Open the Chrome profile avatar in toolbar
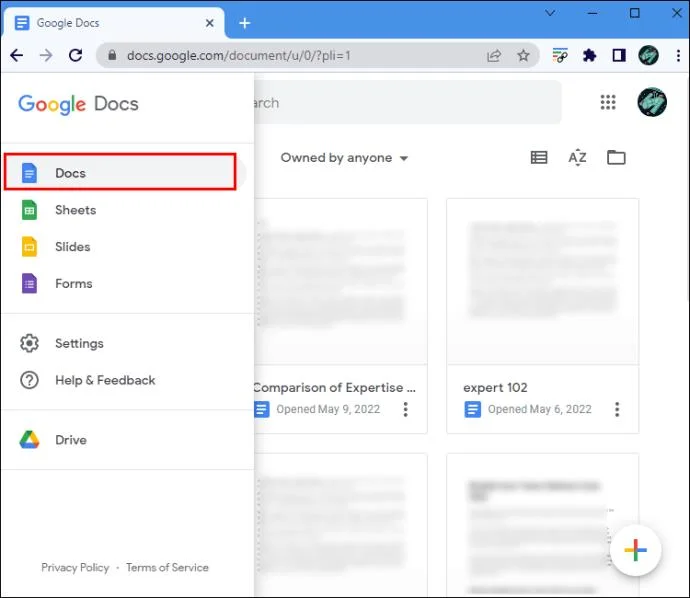 pyautogui.click(x=648, y=55)
